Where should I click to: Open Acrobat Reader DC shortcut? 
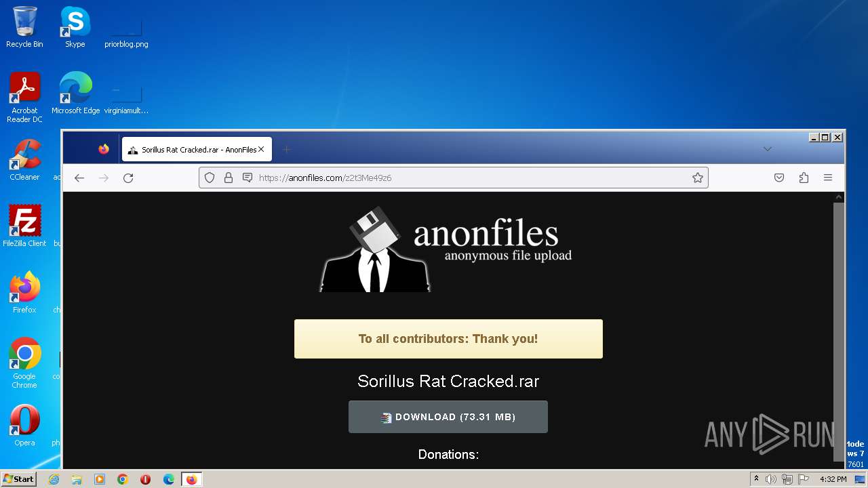(24, 98)
